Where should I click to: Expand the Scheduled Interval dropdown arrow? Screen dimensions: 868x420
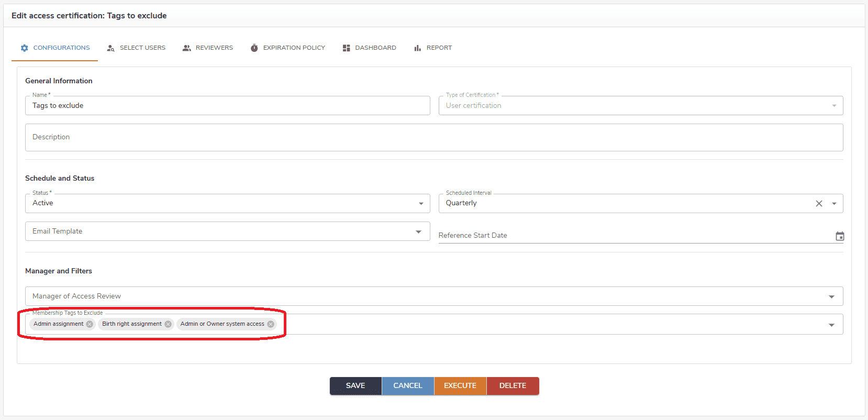834,204
